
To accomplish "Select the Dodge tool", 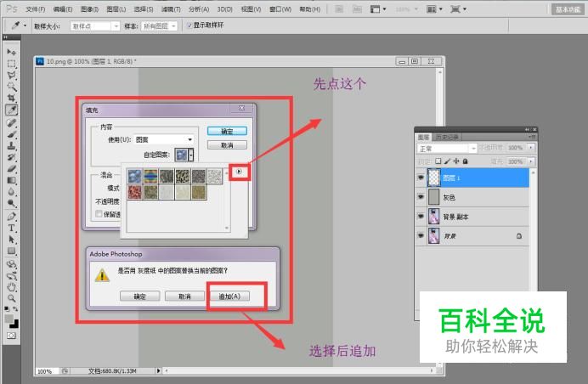I will pyautogui.click(x=12, y=203).
